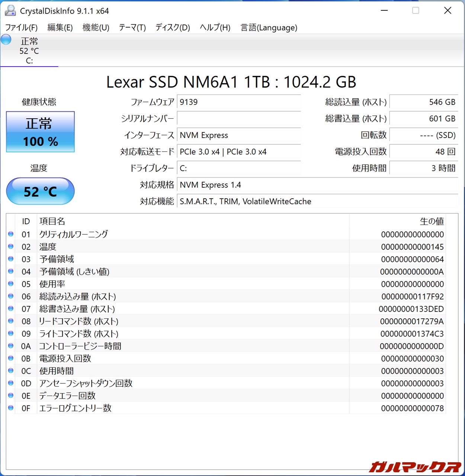The height and width of the screenshot is (476, 465).
Task: Click the 正常 100% health status button
Action: click(x=40, y=132)
